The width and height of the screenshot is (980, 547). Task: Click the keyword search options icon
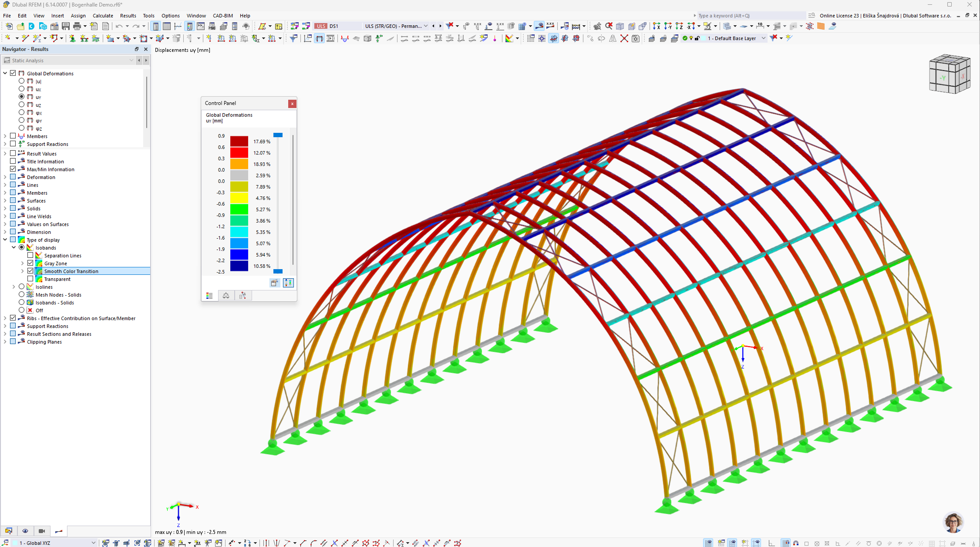pos(812,15)
